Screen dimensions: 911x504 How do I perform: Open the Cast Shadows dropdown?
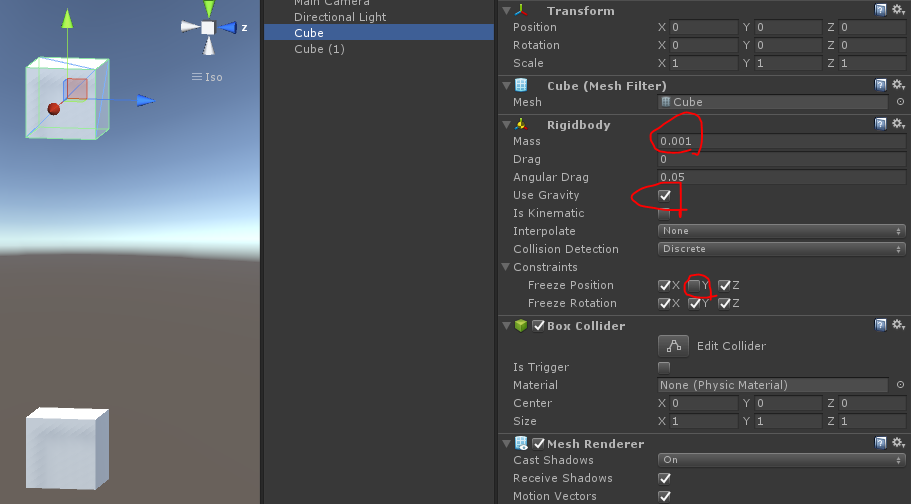[781, 460]
